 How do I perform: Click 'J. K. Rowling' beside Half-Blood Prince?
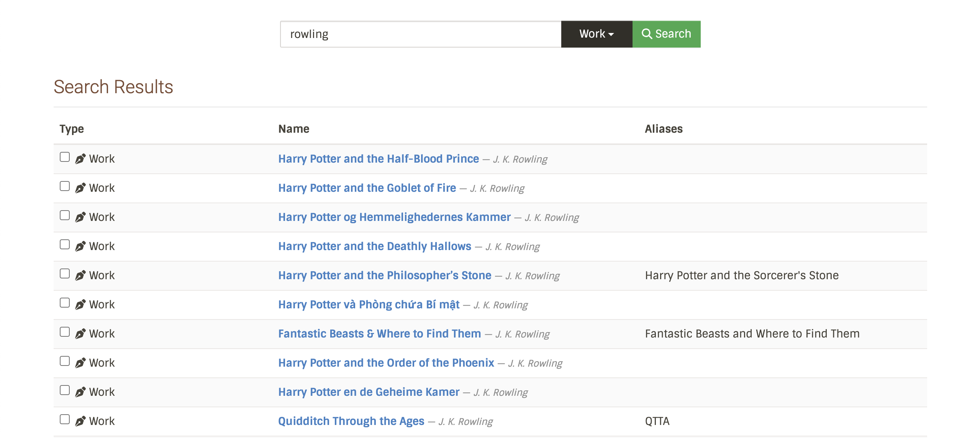[520, 159]
